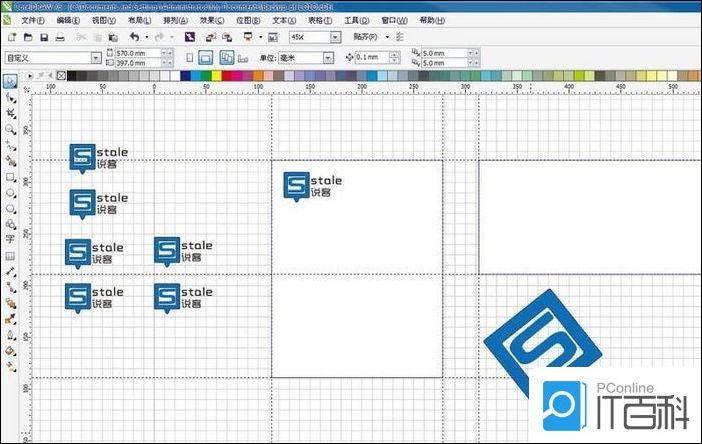702x444 pixels.
Task: Toggle apply layout to current page only
Action: coord(243,58)
